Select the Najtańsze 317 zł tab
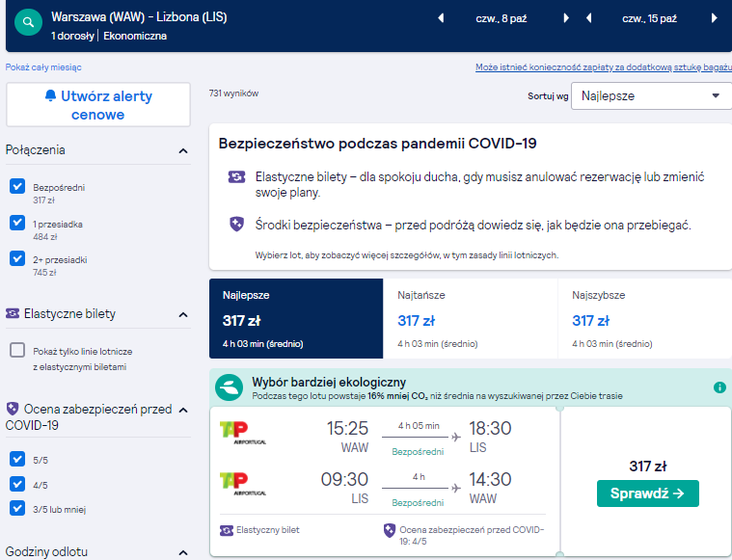Screen dimensions: 732x560 (470, 319)
